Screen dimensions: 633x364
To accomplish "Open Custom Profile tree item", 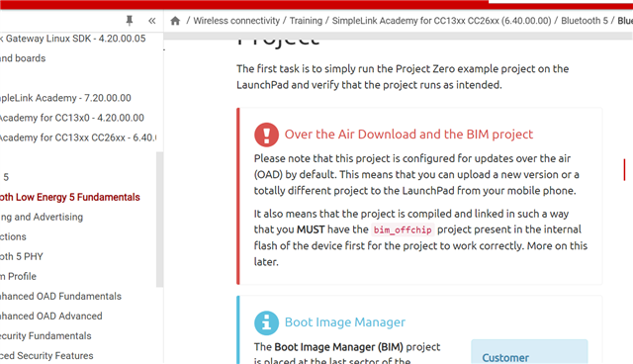I will [x=18, y=276].
